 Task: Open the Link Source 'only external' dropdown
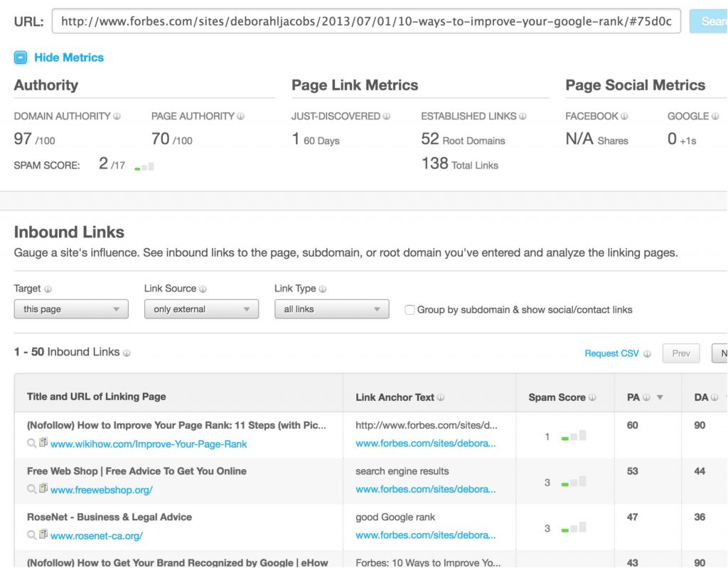click(x=201, y=309)
